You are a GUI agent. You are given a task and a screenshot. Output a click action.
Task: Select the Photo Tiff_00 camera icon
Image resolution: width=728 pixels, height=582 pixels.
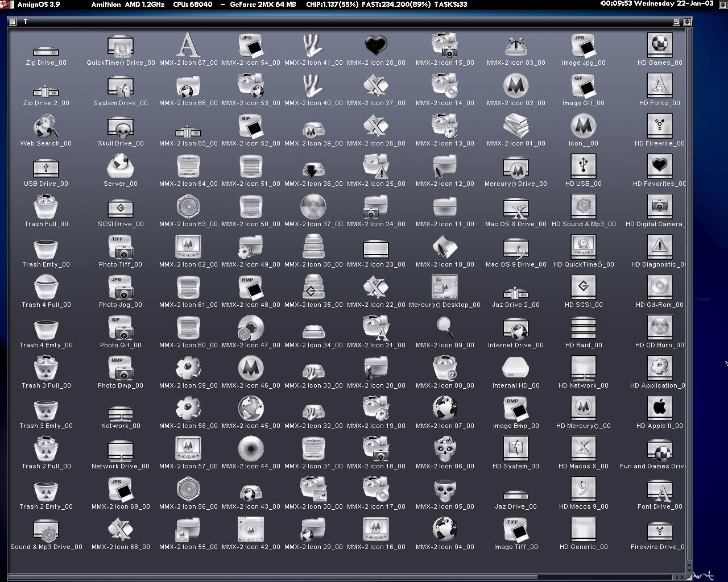(120, 247)
